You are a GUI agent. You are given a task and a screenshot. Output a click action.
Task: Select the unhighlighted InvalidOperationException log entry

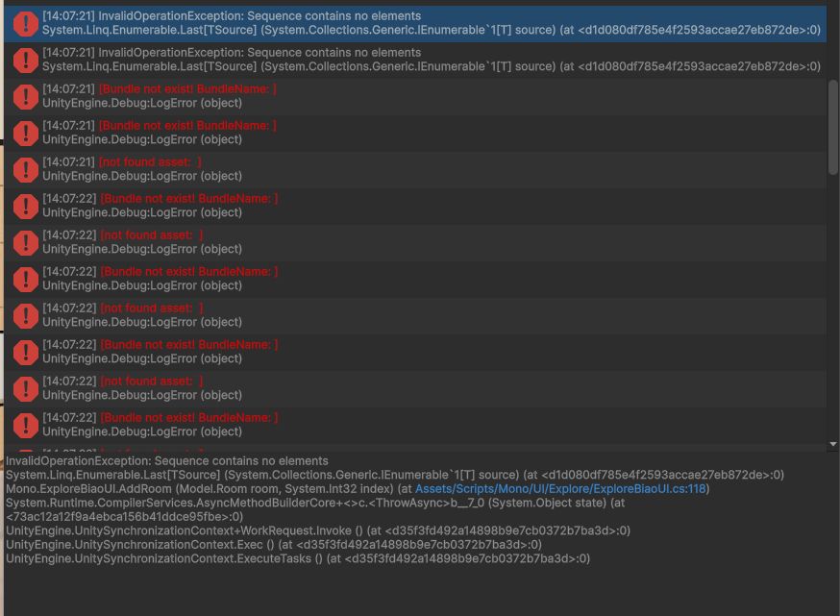415,60
